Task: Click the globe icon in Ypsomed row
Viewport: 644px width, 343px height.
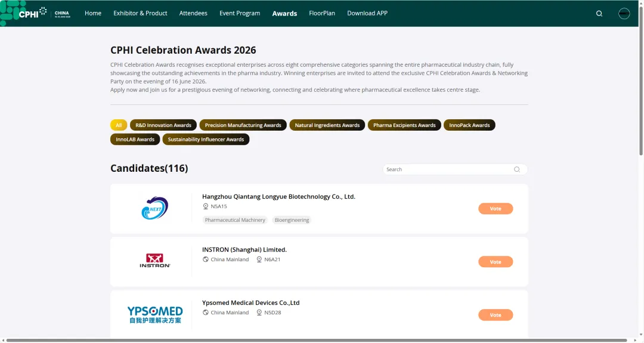Action: pos(205,312)
